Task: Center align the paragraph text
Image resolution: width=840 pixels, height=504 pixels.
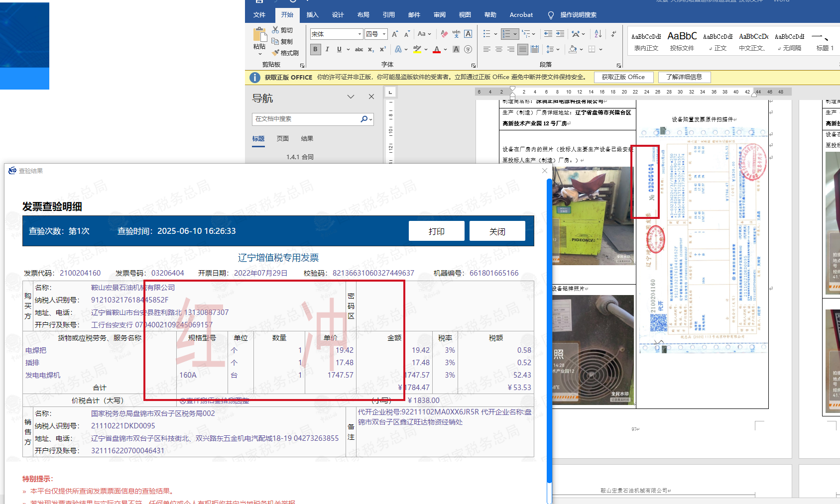Action: click(498, 49)
